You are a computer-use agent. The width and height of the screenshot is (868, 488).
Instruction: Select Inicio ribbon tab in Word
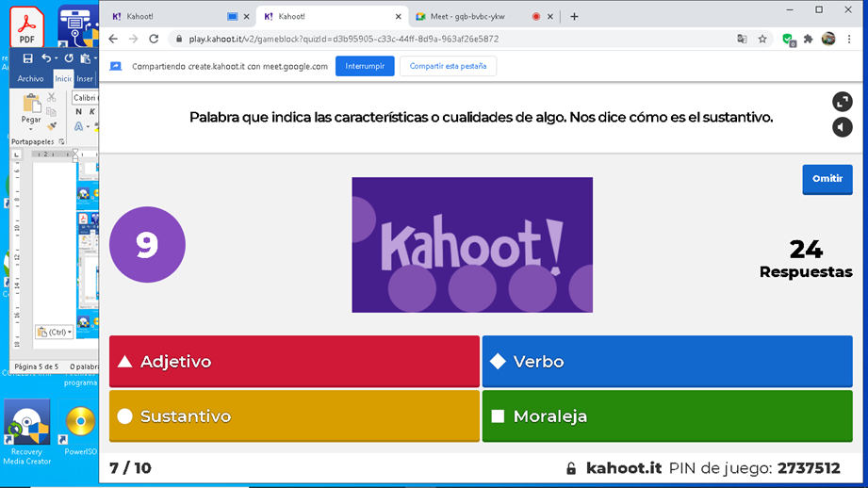(x=63, y=78)
